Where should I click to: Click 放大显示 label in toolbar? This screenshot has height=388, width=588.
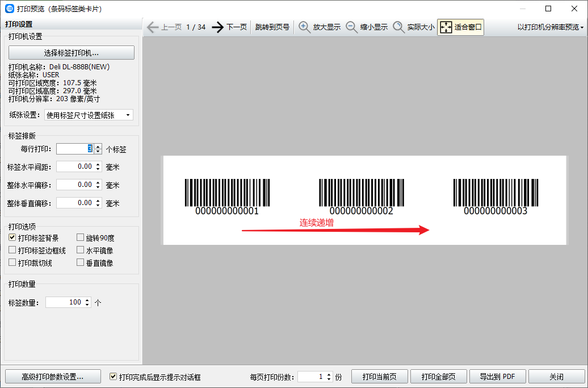[326, 27]
